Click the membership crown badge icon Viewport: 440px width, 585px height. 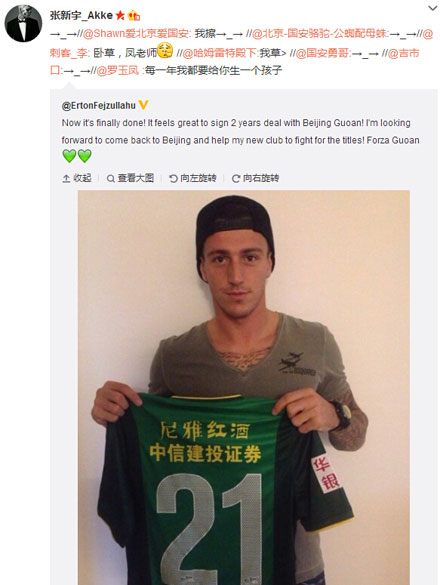[134, 16]
